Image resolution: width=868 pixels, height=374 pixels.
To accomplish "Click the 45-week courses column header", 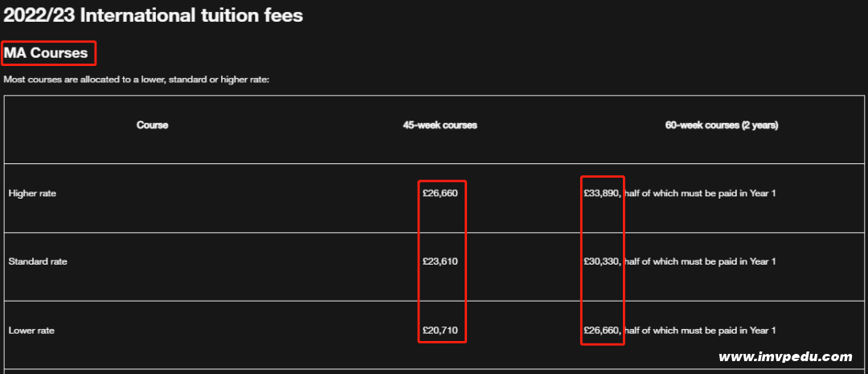I will coord(440,125).
